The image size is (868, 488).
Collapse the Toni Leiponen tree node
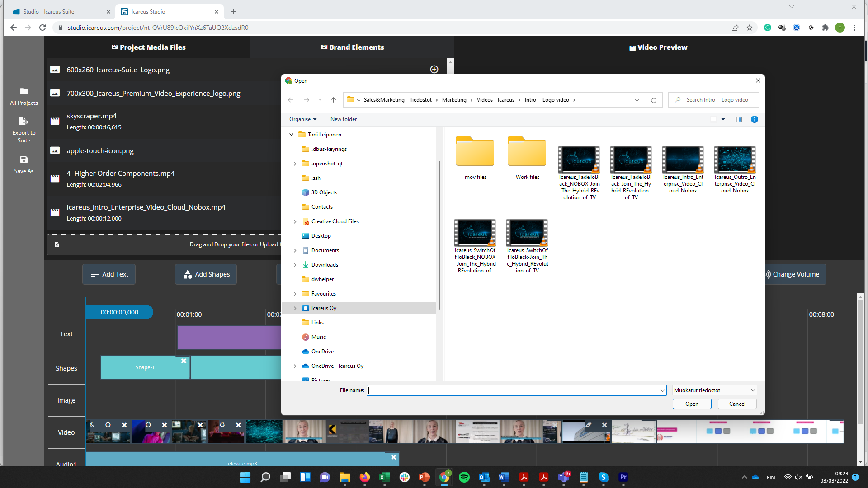click(292, 135)
